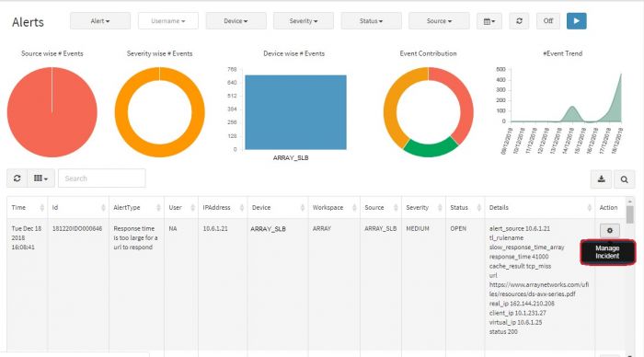
Task: Toggle the Off auto-refresh button
Action: (x=548, y=21)
